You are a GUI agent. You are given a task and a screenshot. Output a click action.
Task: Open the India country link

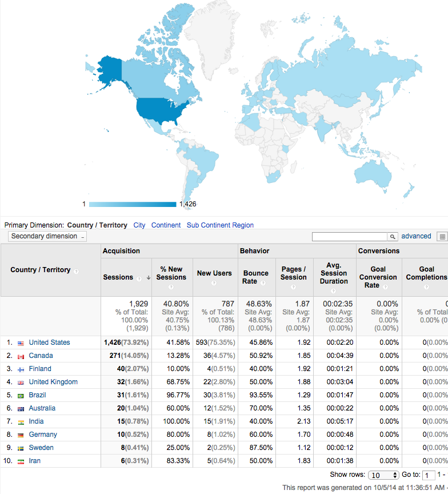coord(36,421)
